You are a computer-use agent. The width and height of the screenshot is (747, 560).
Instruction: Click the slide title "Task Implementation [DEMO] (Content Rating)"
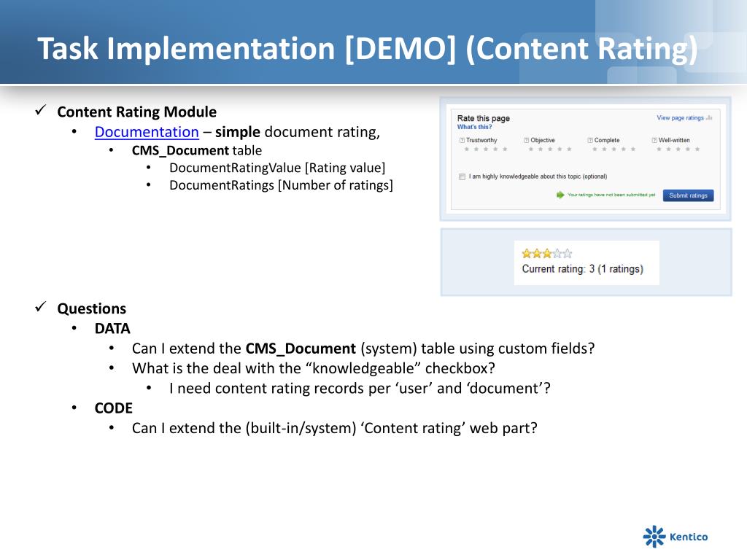[x=368, y=49]
